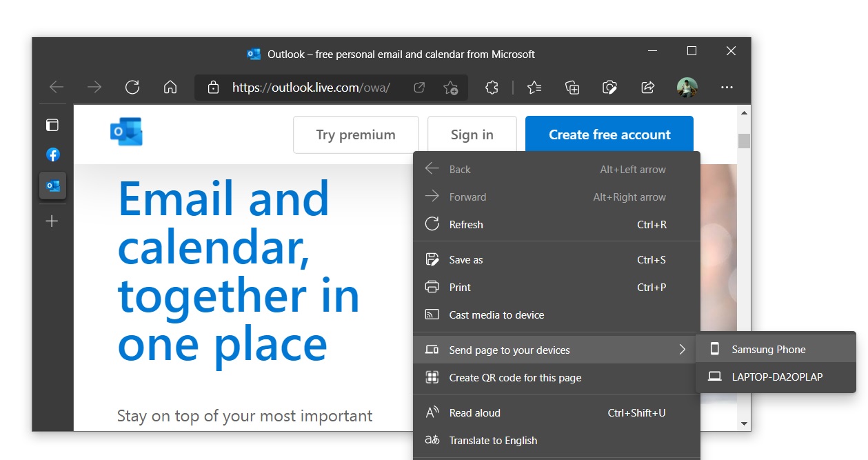
Task: Open the browser profile avatar
Action: pyautogui.click(x=687, y=87)
